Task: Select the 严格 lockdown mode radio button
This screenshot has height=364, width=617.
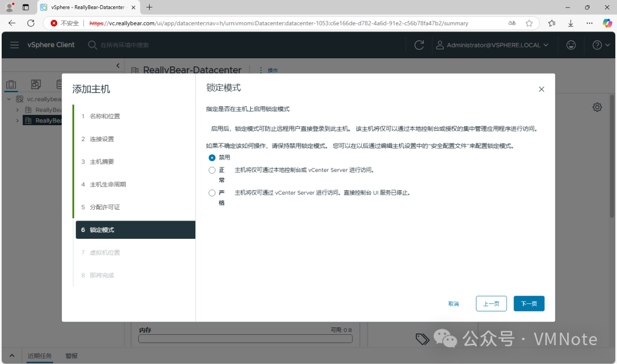Action: 212,193
